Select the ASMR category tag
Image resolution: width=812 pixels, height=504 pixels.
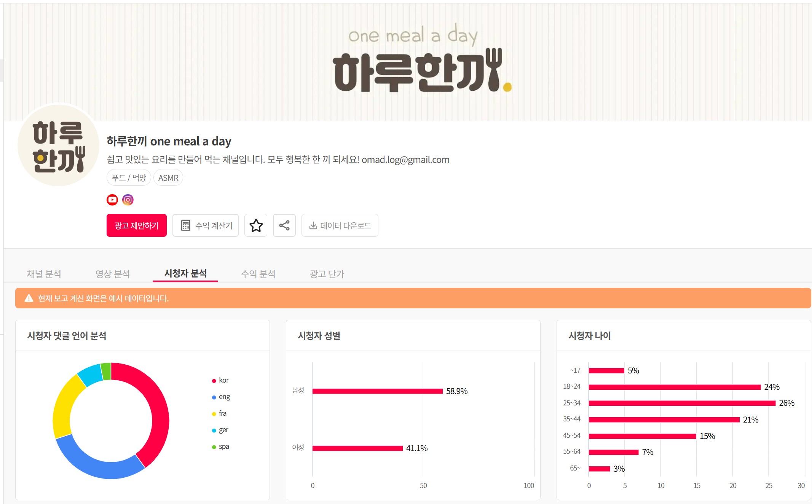tap(168, 178)
